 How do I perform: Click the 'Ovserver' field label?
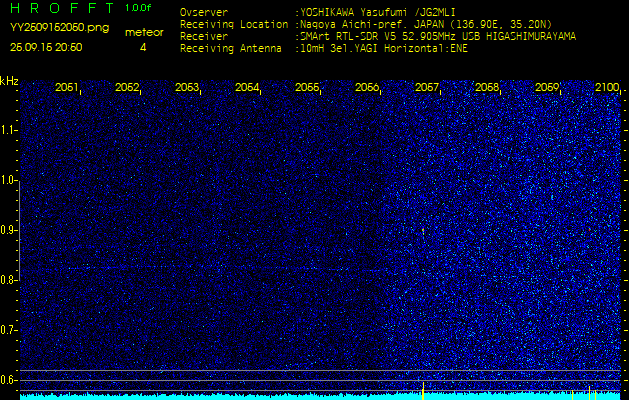[x=204, y=12]
